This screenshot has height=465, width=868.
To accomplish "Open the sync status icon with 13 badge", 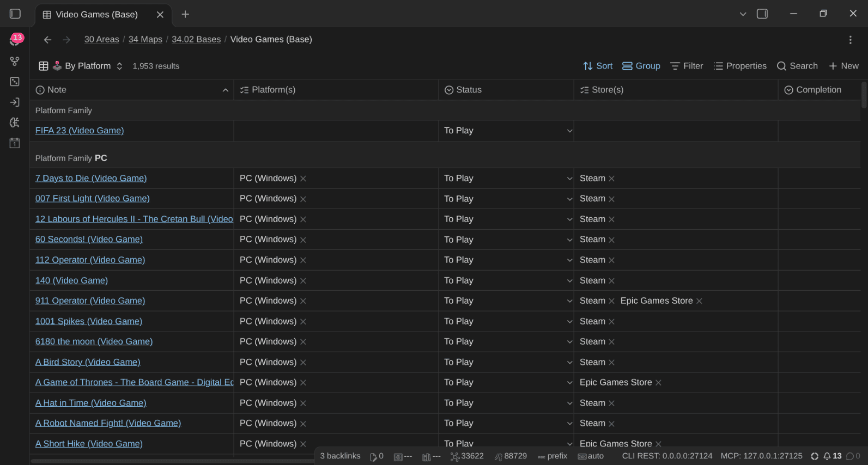I will 15,40.
